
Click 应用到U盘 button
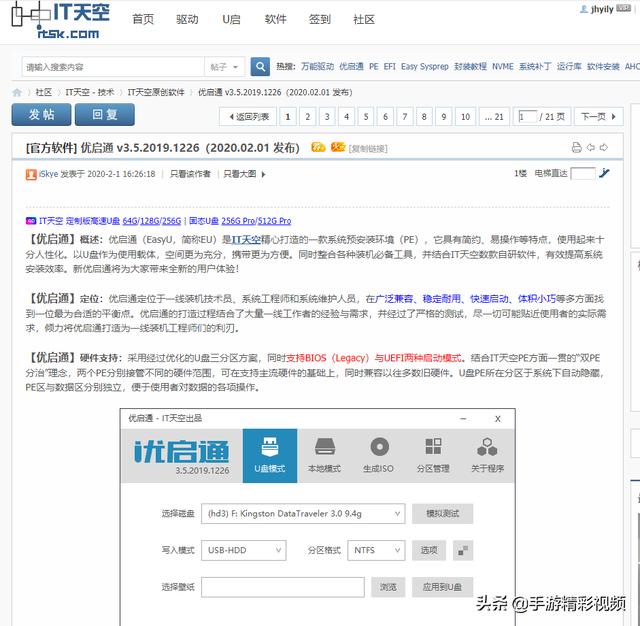point(442,587)
